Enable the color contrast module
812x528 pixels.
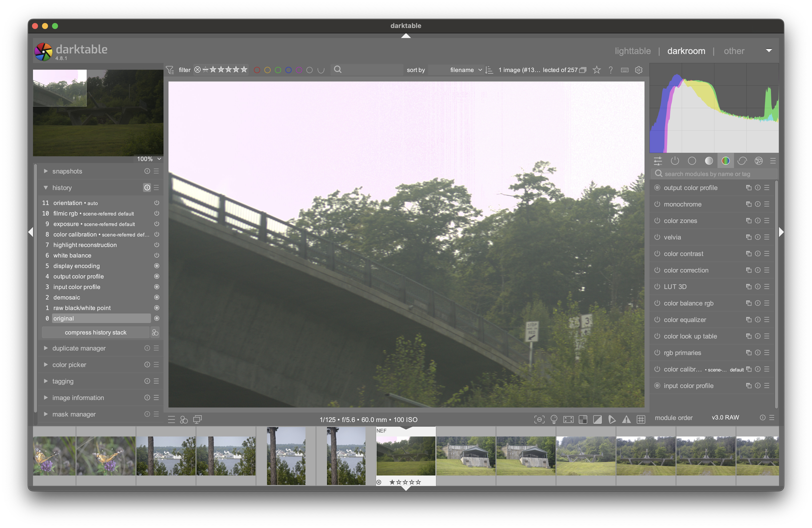(657, 253)
